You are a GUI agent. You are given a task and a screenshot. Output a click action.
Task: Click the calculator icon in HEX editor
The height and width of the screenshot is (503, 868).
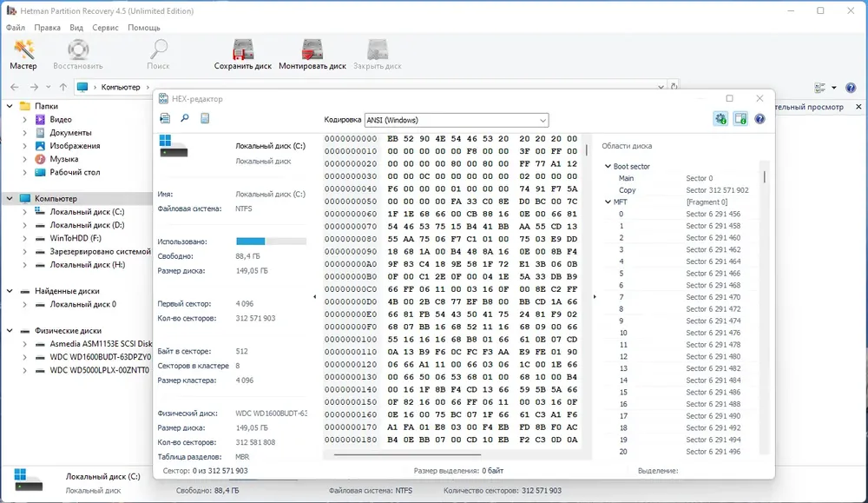[205, 118]
